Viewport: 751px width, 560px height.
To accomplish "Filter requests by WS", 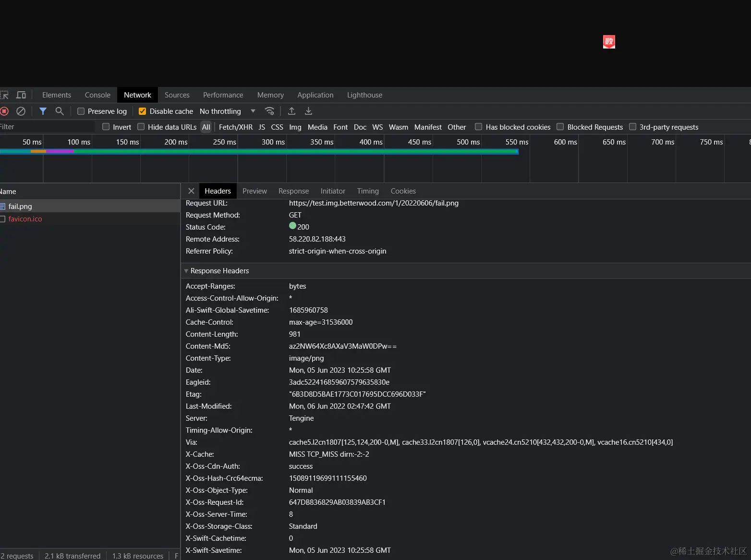I will 378,127.
